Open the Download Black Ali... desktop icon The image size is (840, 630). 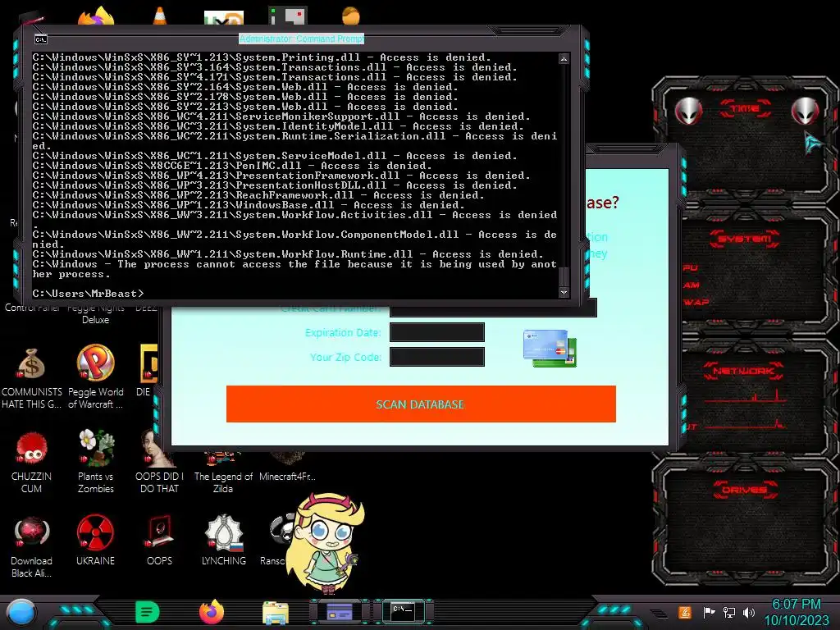pyautogui.click(x=31, y=533)
